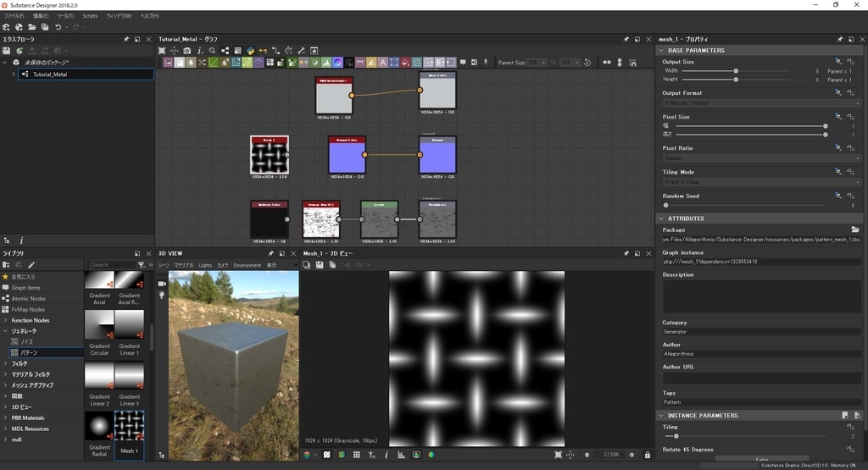Fit image to 2D view icon
The image size is (868, 470).
558,455
